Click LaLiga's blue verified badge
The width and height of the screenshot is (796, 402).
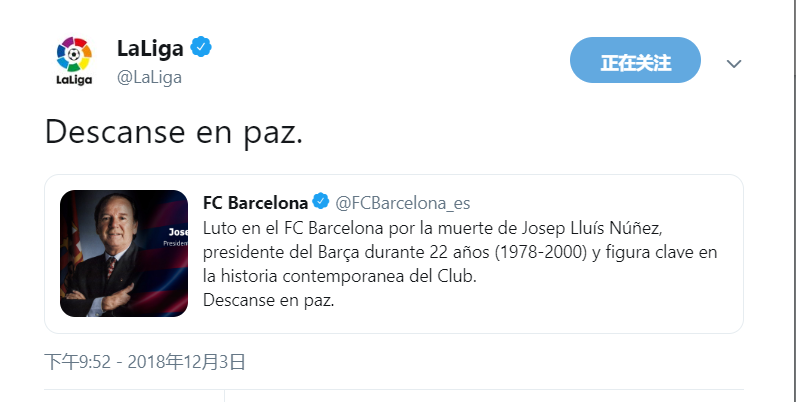(x=201, y=47)
